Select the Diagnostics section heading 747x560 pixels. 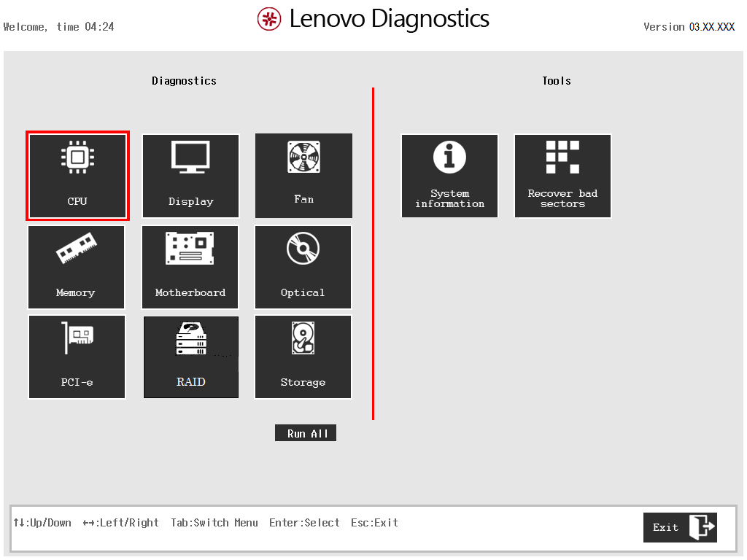184,81
